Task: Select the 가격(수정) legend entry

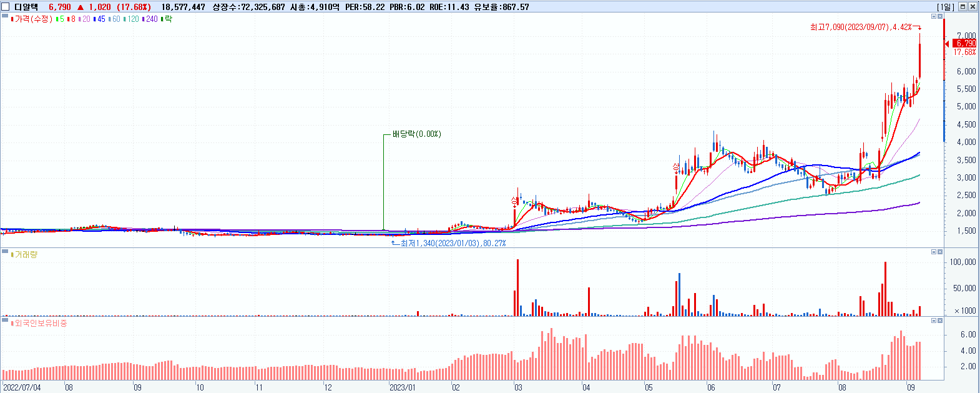Action: (x=32, y=19)
